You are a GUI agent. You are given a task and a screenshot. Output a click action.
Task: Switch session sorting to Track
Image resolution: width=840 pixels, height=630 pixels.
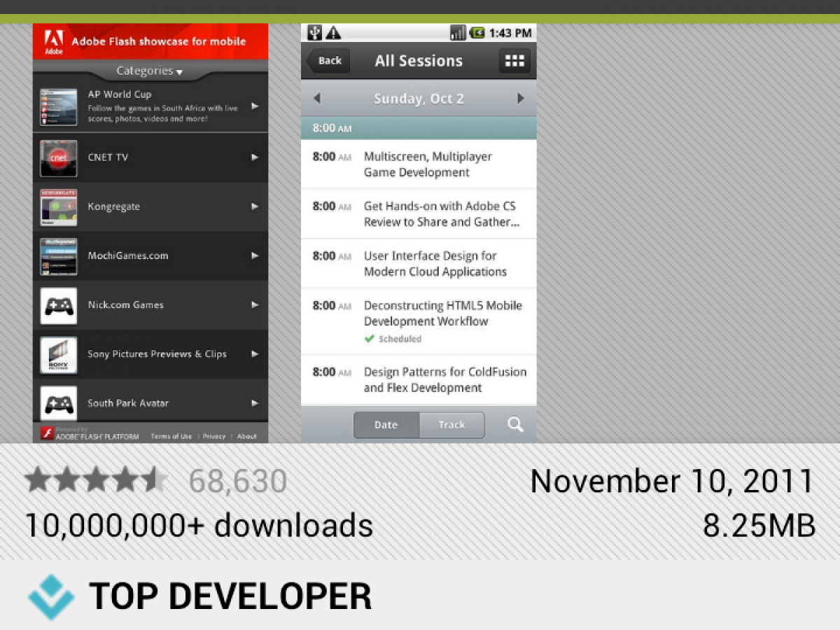[451, 425]
